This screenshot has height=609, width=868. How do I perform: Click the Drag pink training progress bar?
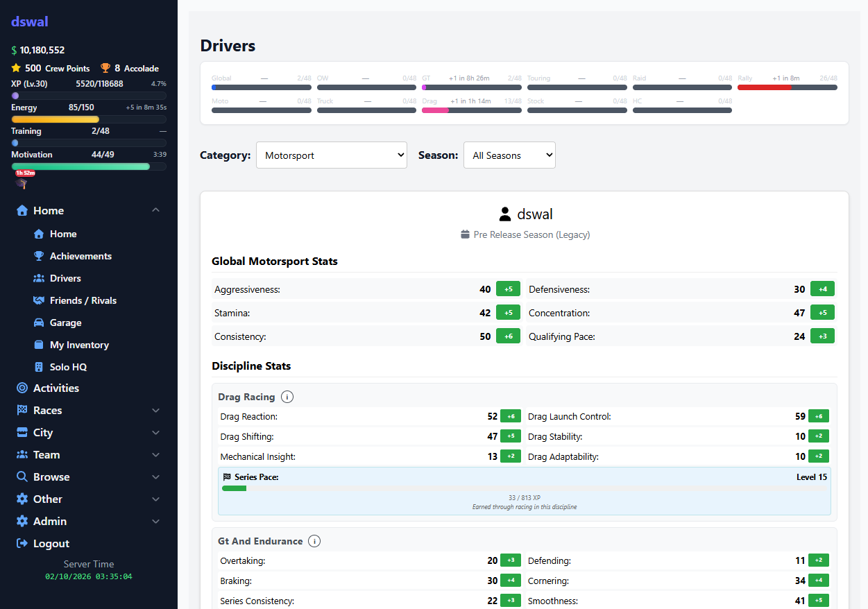pos(472,110)
